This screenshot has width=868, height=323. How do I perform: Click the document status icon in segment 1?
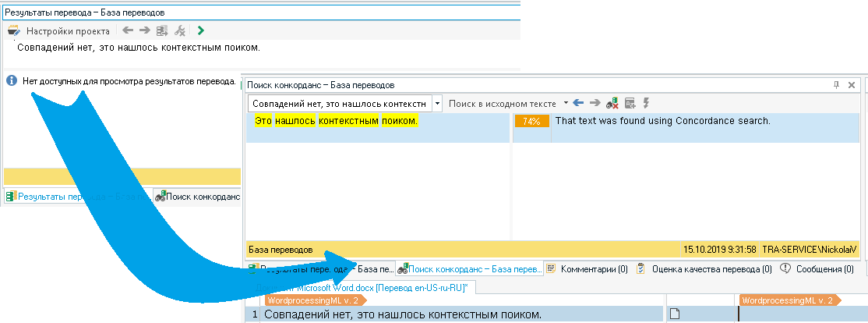pos(676,314)
